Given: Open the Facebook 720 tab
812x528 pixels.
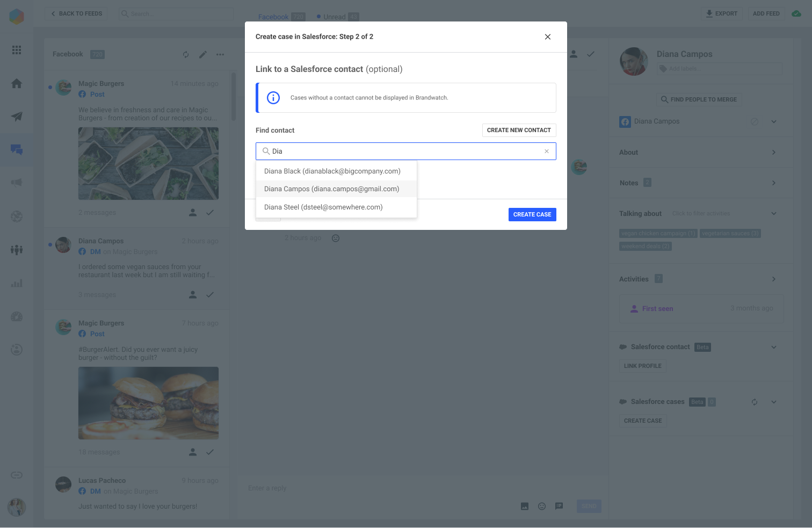Looking at the screenshot, I should point(281,17).
